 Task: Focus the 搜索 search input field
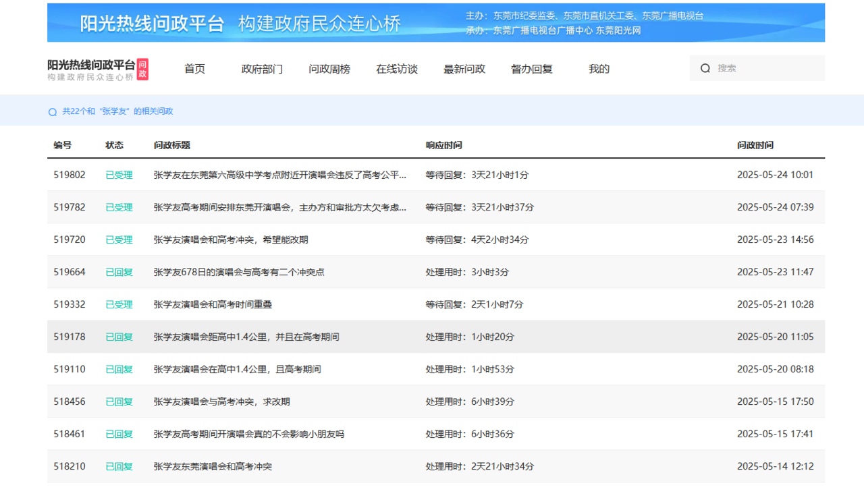(757, 68)
